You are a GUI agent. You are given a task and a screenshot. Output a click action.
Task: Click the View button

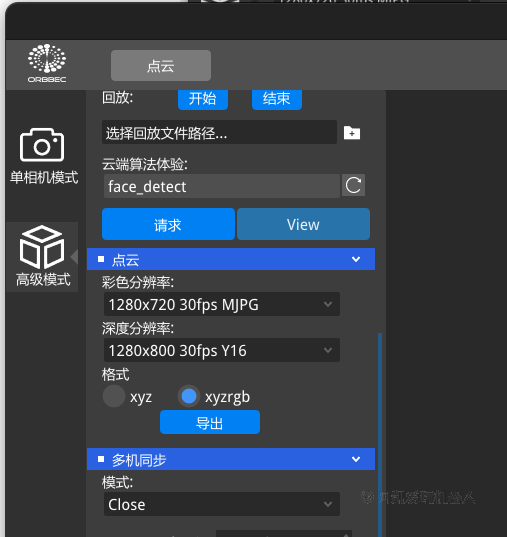303,224
